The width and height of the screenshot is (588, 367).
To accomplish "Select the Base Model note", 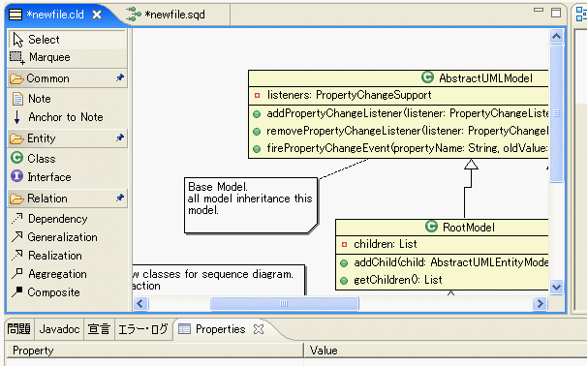I will [x=251, y=206].
